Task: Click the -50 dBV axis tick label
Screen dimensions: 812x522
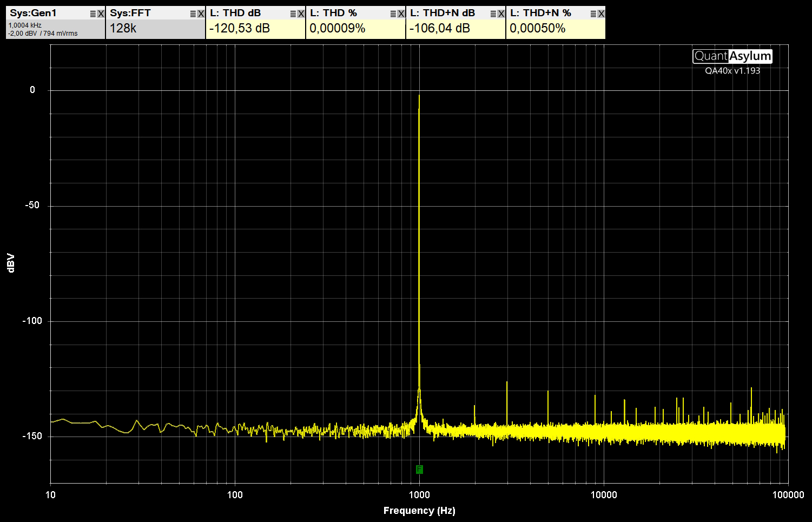Action: point(32,205)
